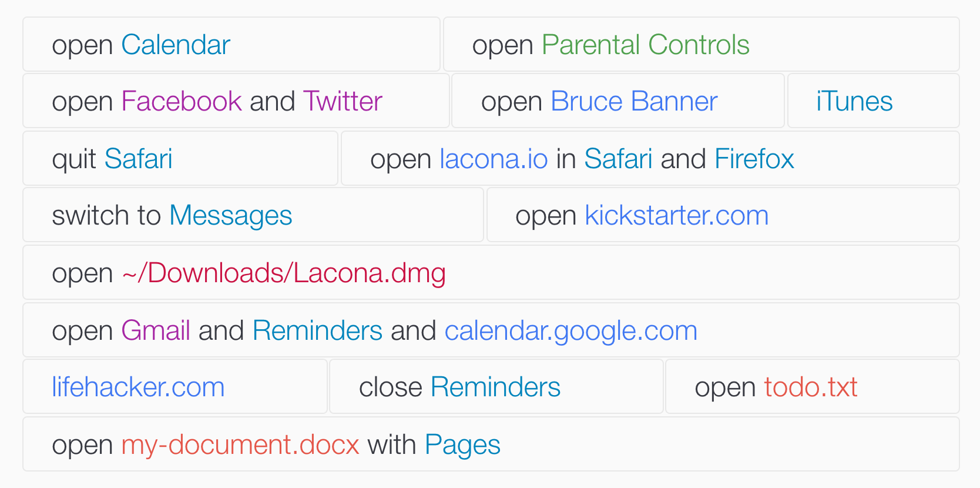Click the "open Calendar" command box
Screen dimensions: 980x488
231,45
